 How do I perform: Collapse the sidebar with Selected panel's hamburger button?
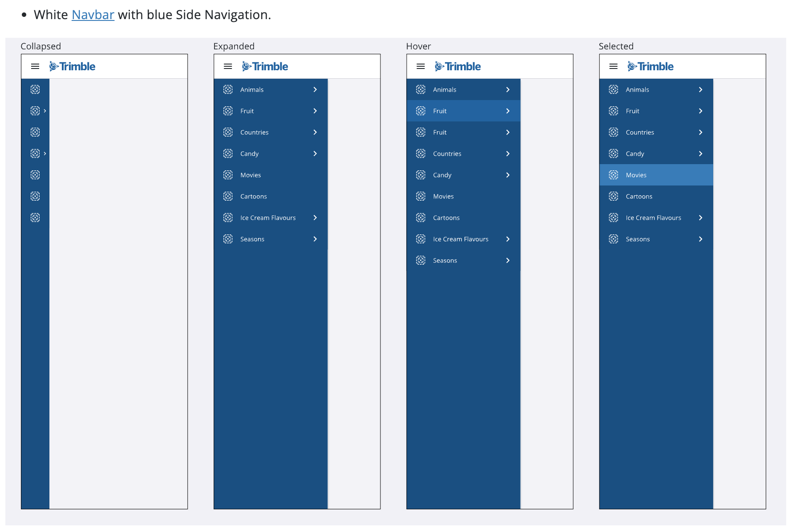(613, 67)
